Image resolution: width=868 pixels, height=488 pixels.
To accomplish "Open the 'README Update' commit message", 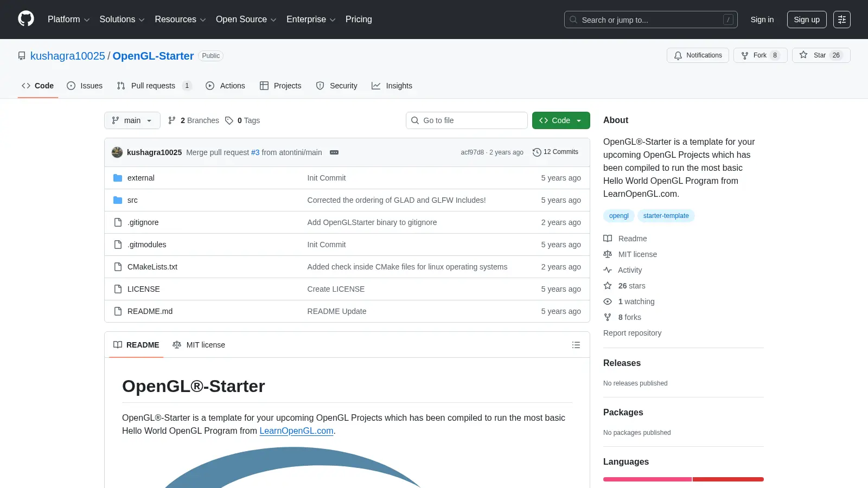I will click(x=337, y=311).
